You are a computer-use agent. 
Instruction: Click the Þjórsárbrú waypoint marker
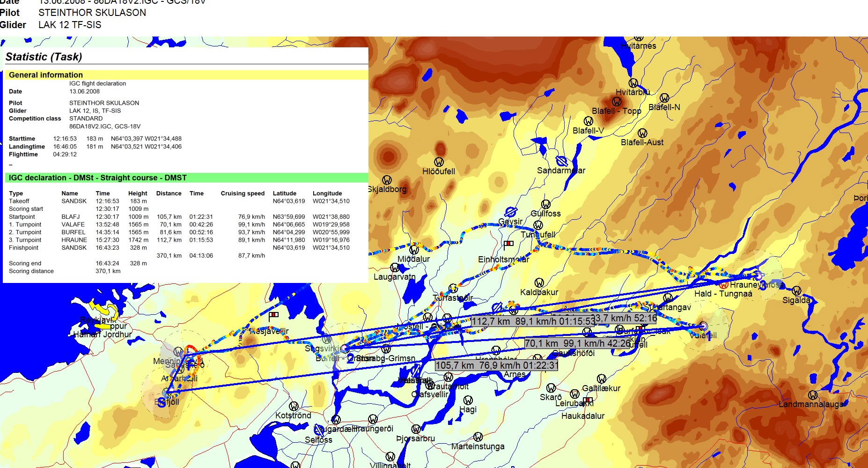click(416, 429)
